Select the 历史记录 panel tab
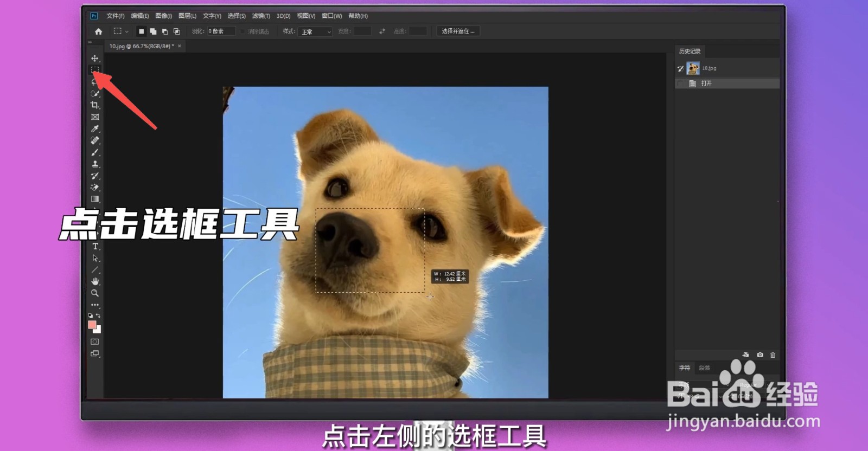This screenshot has height=451, width=868. coord(690,51)
